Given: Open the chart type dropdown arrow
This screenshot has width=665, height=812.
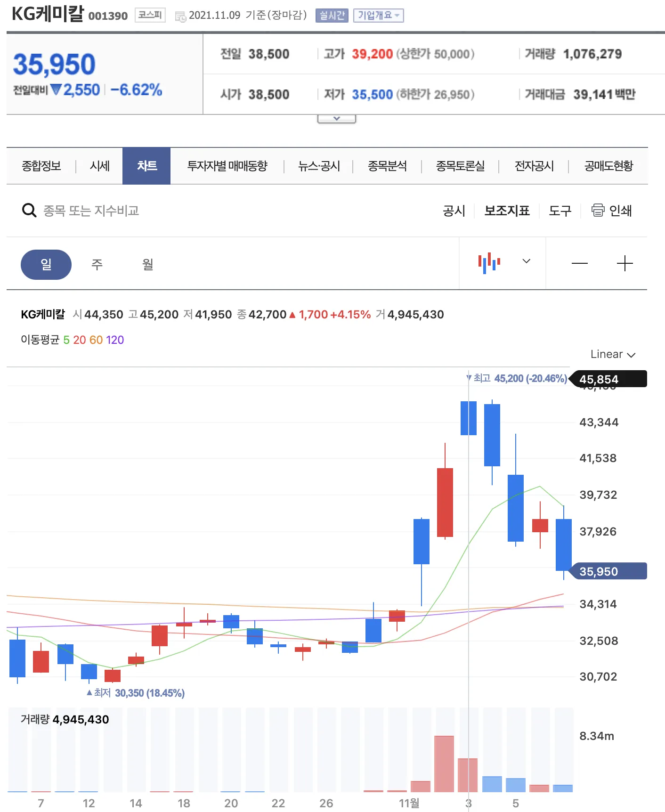Looking at the screenshot, I should [x=527, y=261].
